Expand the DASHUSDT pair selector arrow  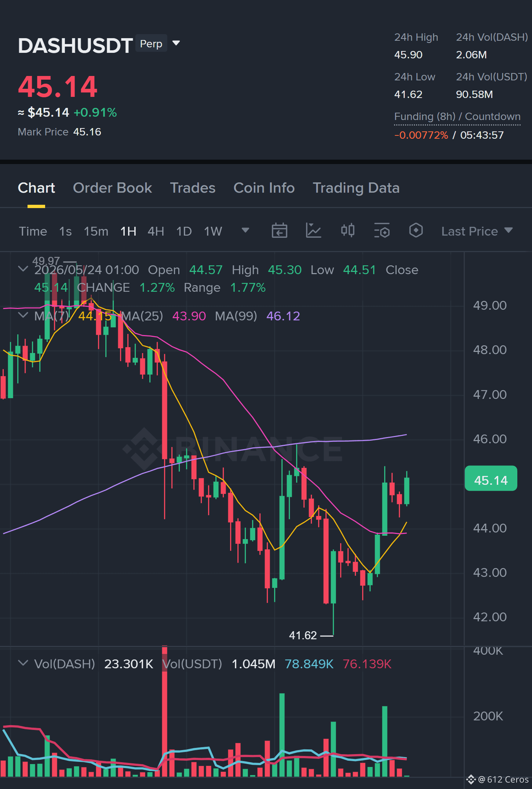tap(176, 43)
